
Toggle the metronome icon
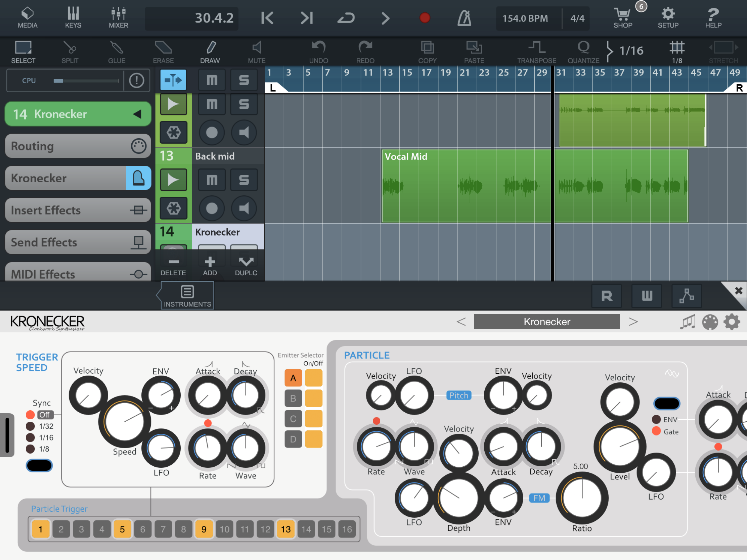click(x=464, y=18)
